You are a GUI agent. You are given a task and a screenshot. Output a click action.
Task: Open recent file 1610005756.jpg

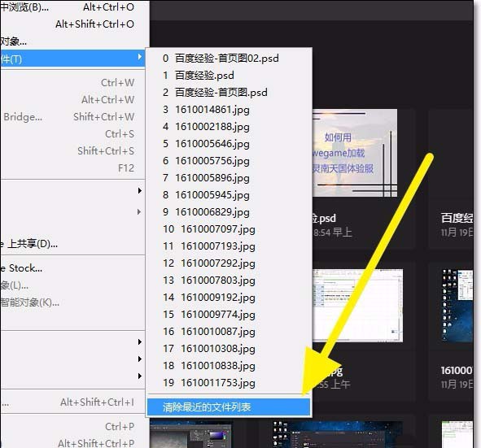[229, 161]
